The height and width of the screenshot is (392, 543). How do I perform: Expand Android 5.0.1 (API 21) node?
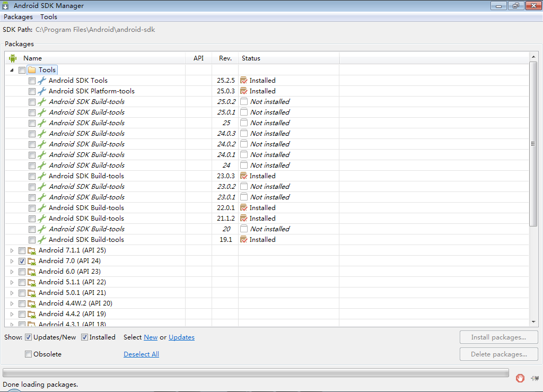coord(12,293)
